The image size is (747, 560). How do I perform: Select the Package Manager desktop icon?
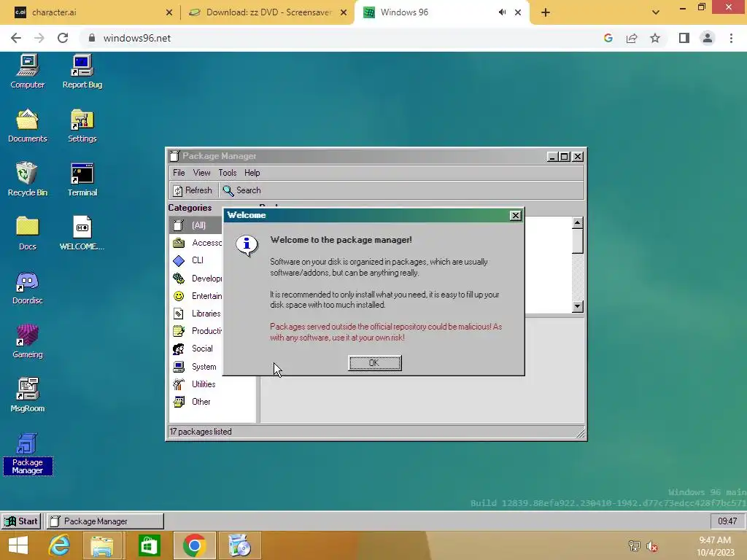(28, 454)
